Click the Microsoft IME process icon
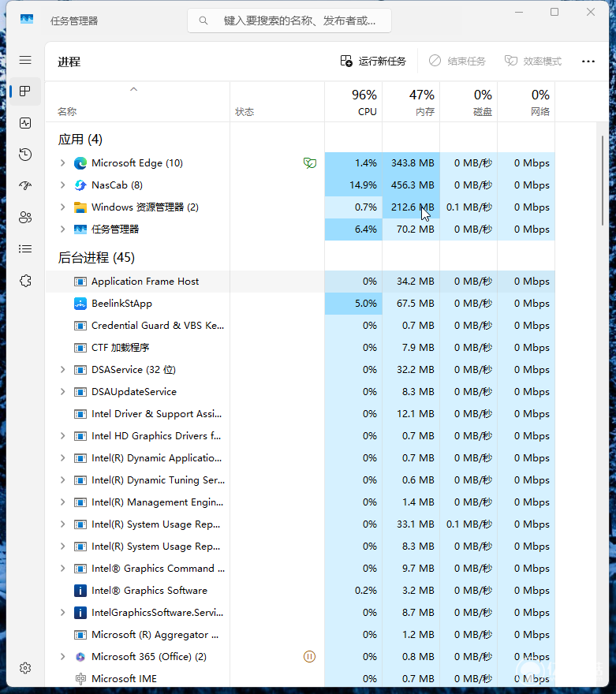This screenshot has width=616, height=694. [x=80, y=678]
